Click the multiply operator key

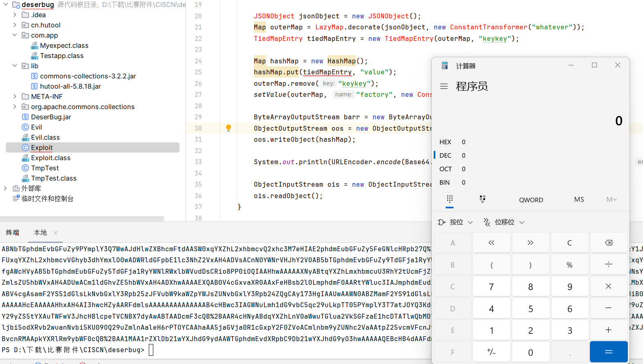tap(609, 286)
